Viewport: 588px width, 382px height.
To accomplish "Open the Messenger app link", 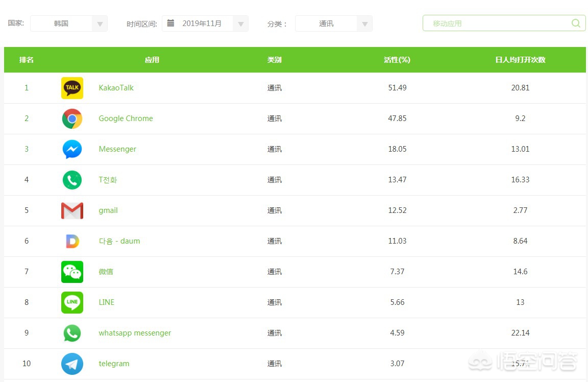I will (117, 149).
